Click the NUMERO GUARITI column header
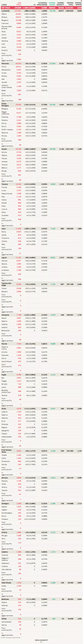 [x=52, y=4]
